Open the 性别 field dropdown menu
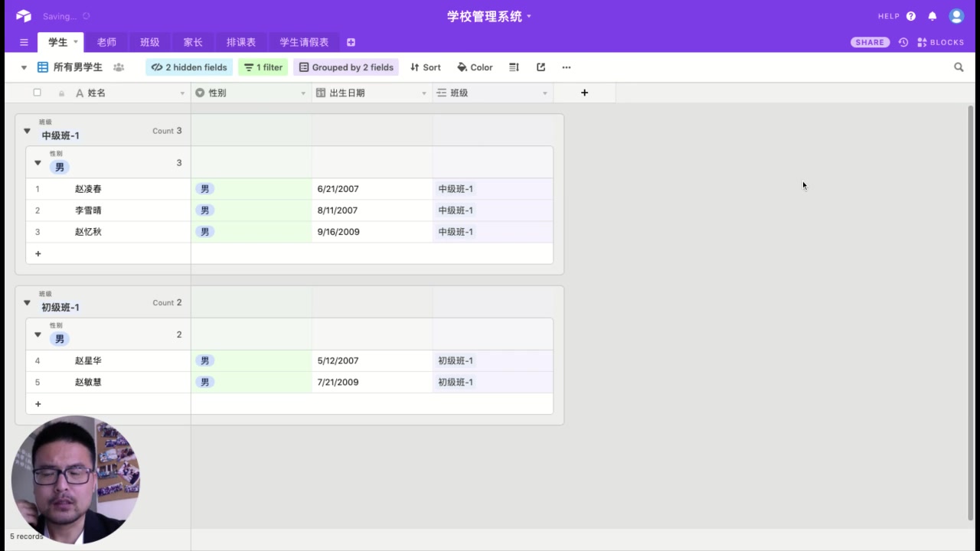Image resolution: width=980 pixels, height=551 pixels. pyautogui.click(x=303, y=93)
